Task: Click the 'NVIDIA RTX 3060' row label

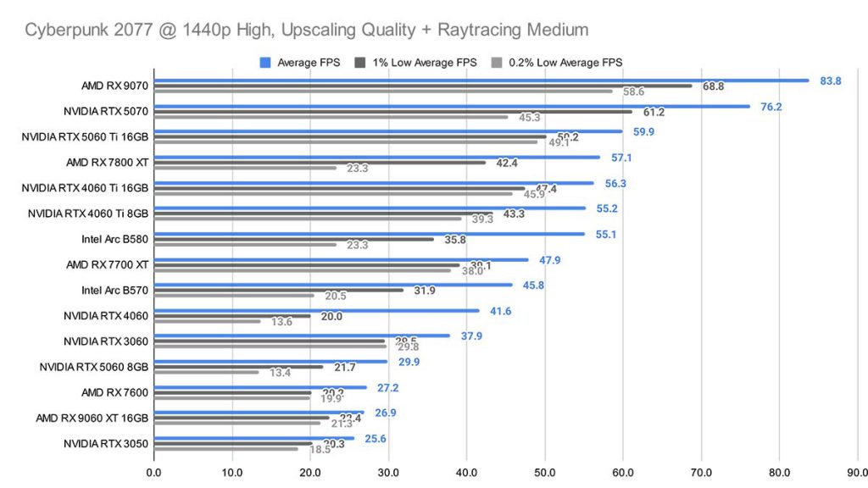Action: pyautogui.click(x=106, y=341)
